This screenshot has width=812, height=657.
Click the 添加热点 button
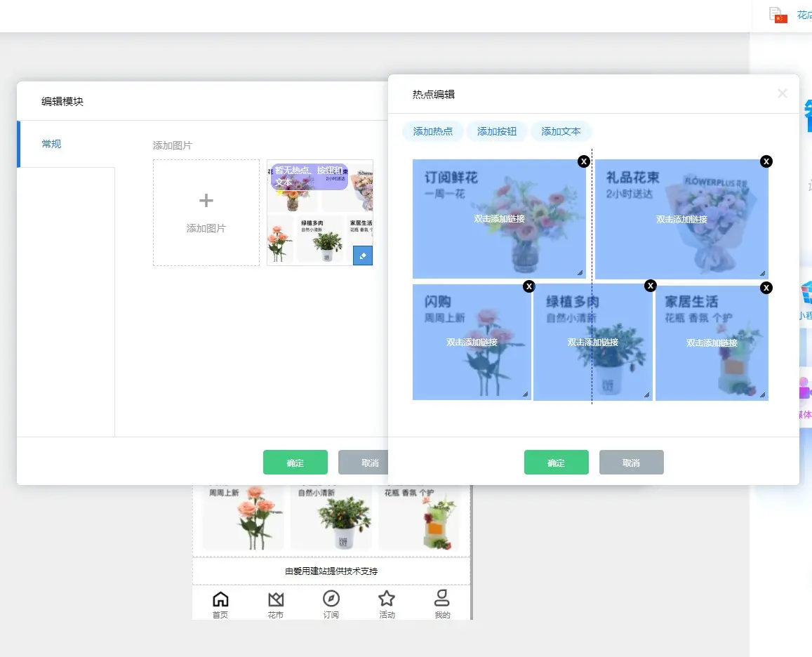(x=433, y=131)
